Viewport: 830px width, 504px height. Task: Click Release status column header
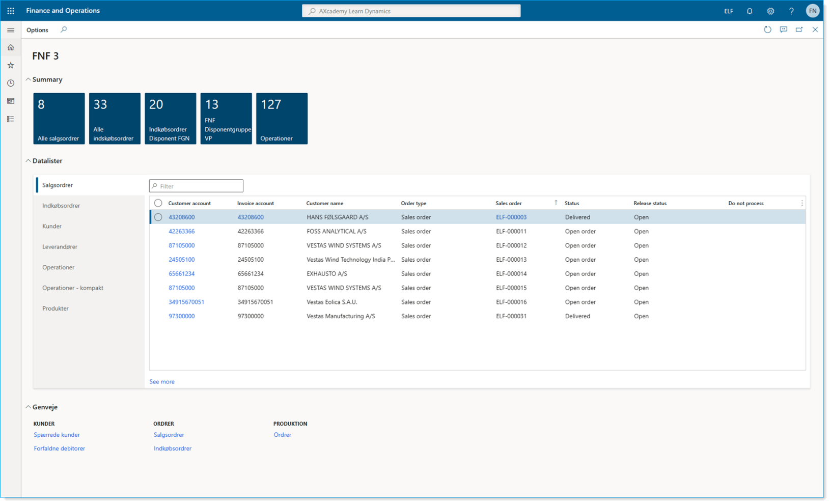point(650,203)
